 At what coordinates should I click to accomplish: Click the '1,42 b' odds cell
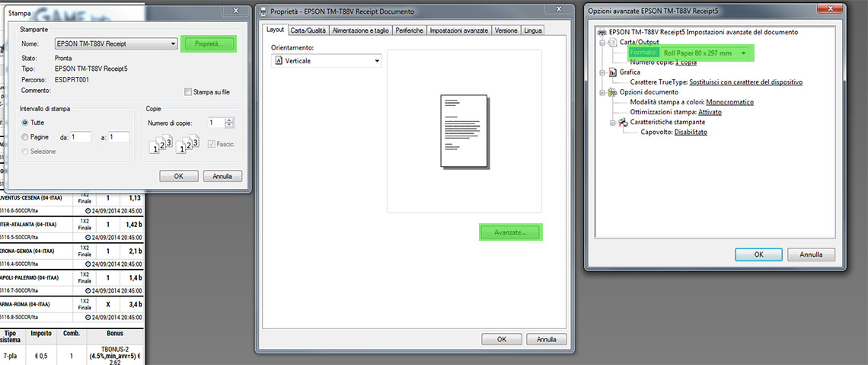pyautogui.click(x=132, y=225)
